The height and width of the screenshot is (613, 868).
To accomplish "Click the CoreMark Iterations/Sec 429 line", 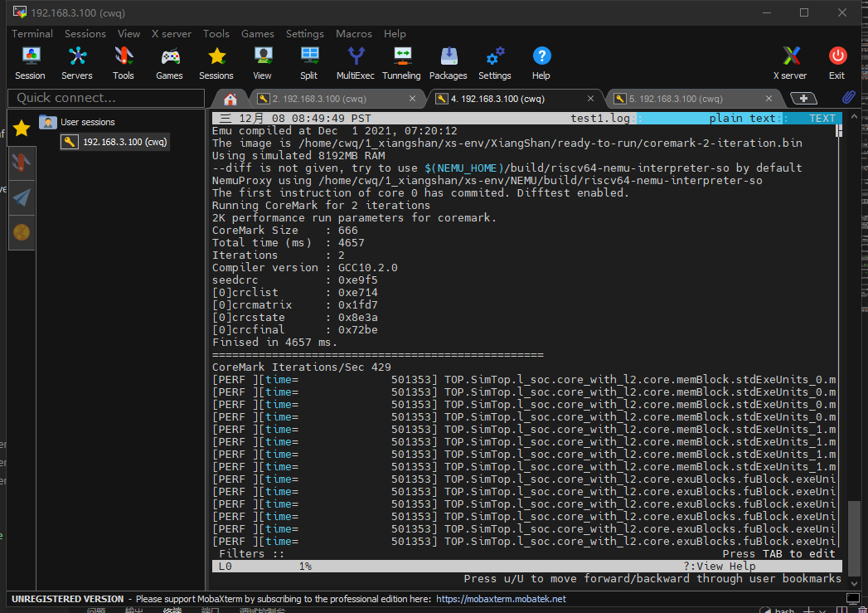I will click(301, 367).
